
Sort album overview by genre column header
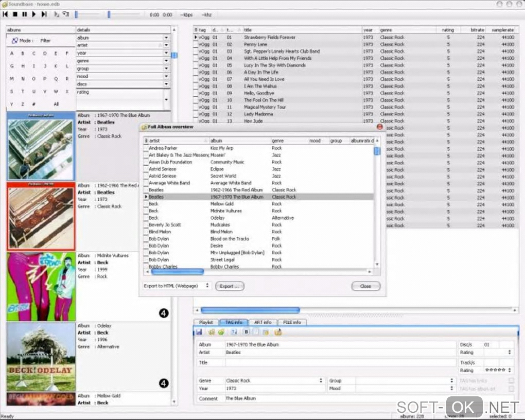coord(289,141)
